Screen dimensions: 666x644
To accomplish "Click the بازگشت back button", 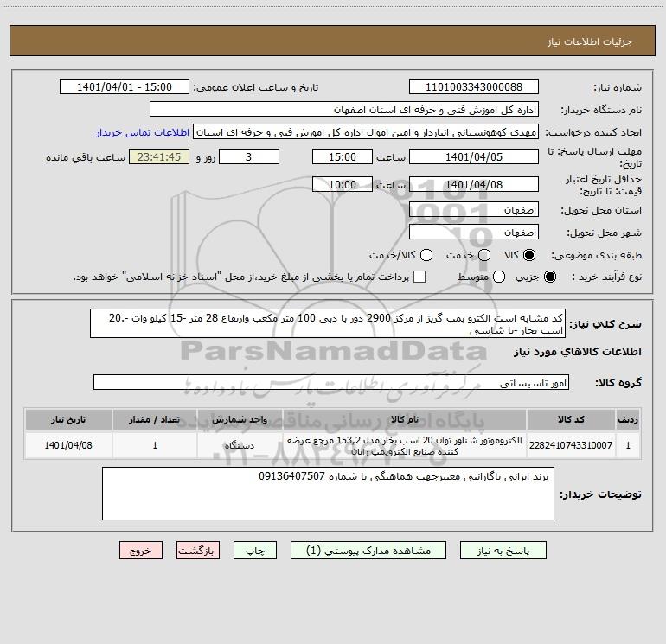I will coord(198,551).
